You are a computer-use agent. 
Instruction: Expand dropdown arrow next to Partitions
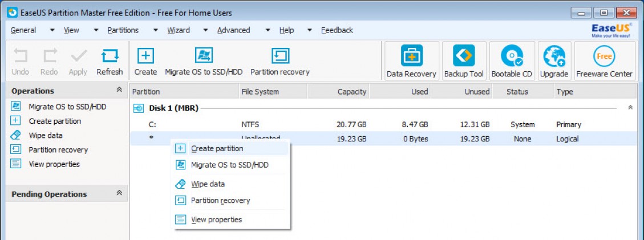click(x=156, y=30)
